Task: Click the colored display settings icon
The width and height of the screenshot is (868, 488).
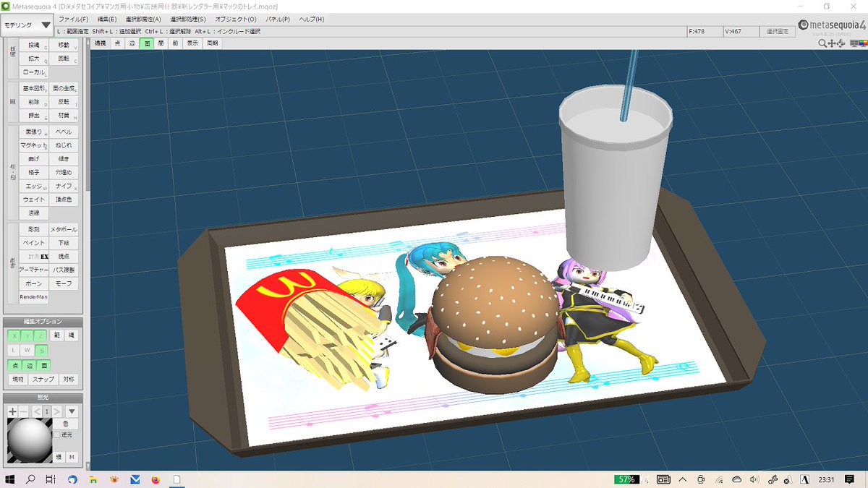Action: coord(863,43)
